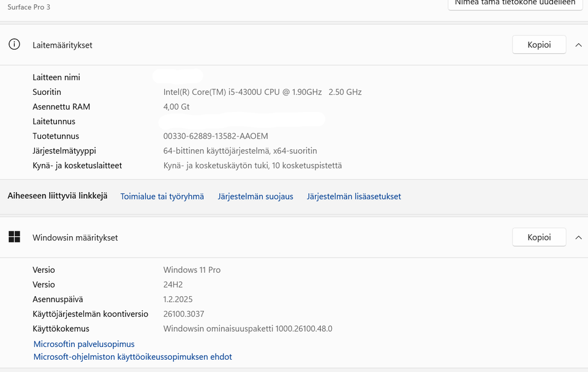588x372 pixels.
Task: Select Windowsin ominaisuuspaketti 1000.26100.48.0 text
Action: tap(248, 329)
